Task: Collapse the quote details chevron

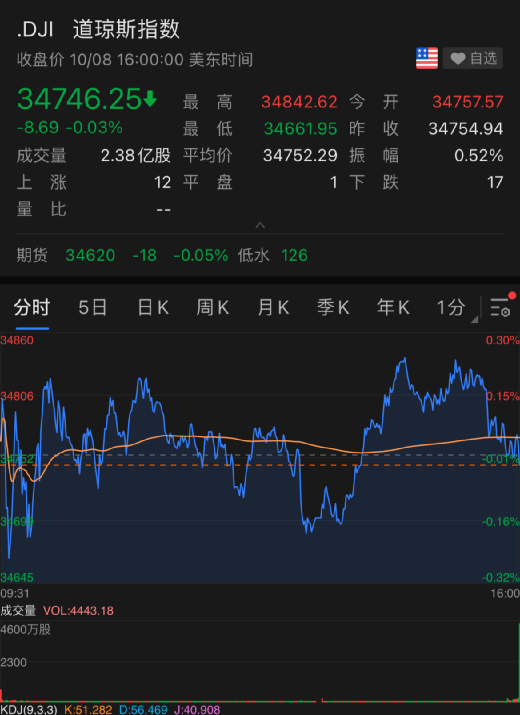Action: (260, 225)
